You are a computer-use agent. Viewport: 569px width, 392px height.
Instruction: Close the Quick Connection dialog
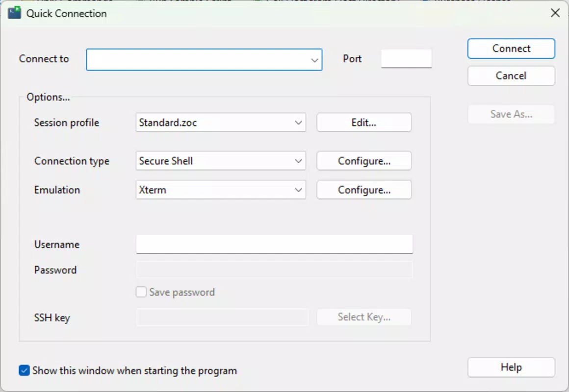[555, 13]
